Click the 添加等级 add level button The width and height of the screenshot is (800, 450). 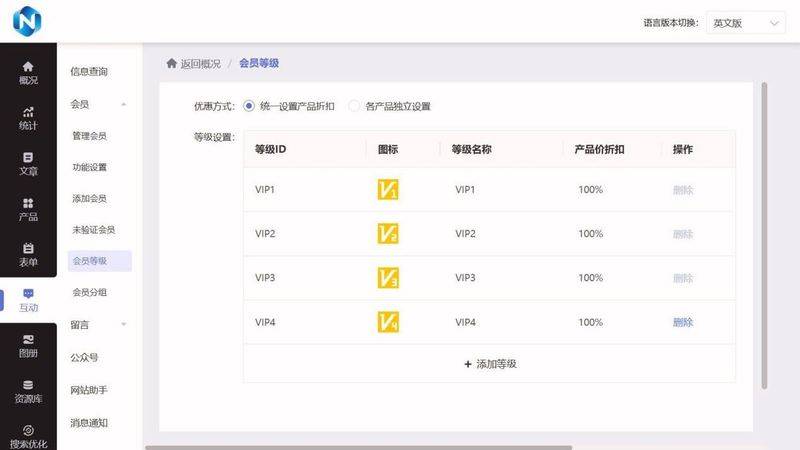coord(490,364)
